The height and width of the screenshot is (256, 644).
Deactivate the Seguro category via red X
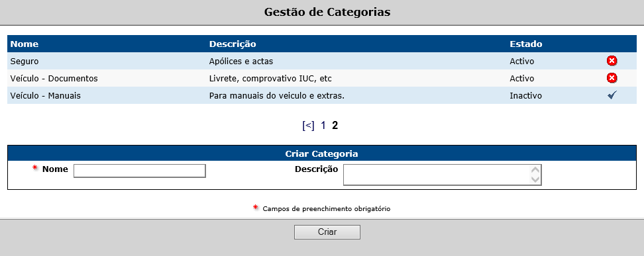(x=612, y=61)
